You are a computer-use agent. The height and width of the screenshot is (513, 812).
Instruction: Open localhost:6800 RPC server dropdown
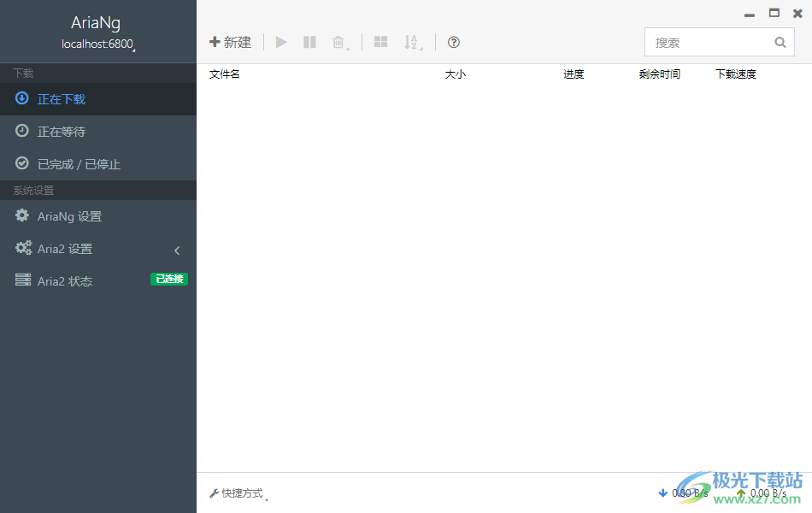point(98,44)
